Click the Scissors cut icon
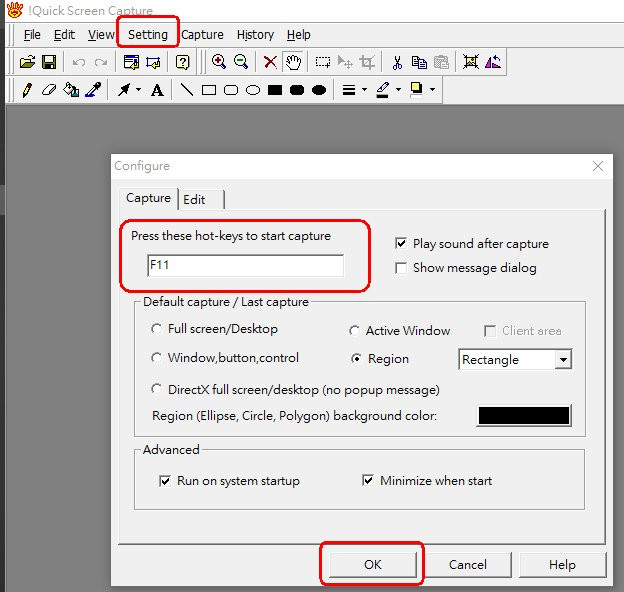The height and width of the screenshot is (592, 624). click(x=397, y=62)
